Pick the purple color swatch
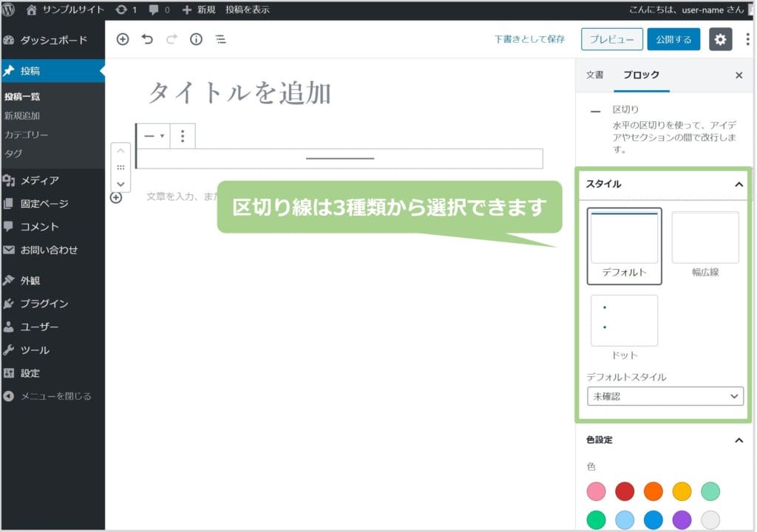Image resolution: width=757 pixels, height=532 pixels. pos(682,520)
